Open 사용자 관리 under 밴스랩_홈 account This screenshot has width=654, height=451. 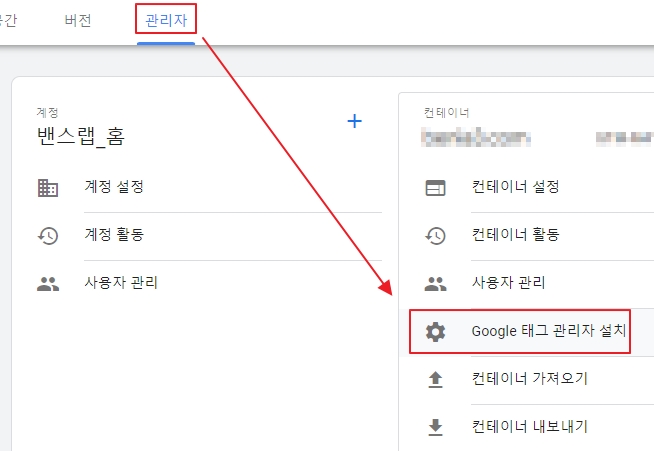(121, 282)
